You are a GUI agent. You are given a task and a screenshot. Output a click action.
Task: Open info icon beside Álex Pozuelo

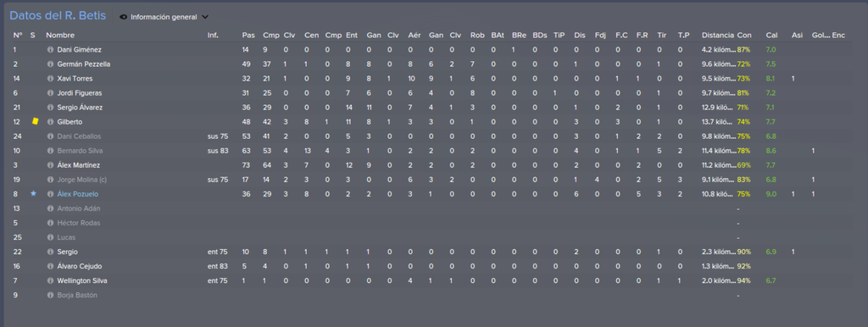coord(50,194)
